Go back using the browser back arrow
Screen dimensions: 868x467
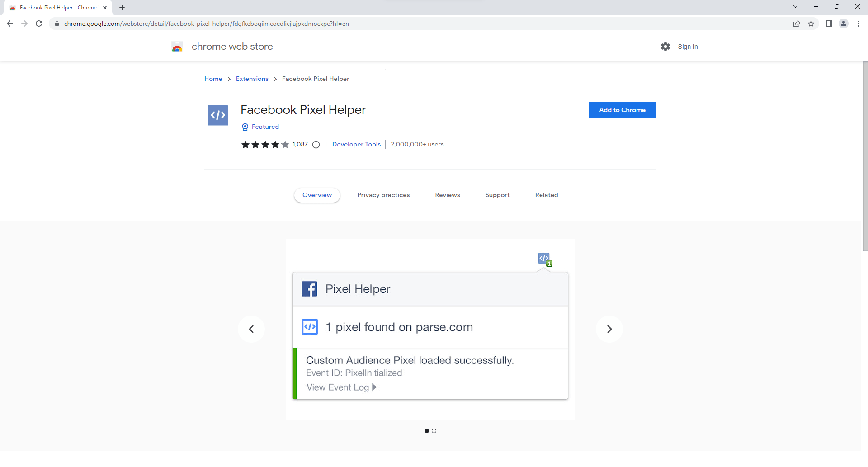pyautogui.click(x=10, y=24)
